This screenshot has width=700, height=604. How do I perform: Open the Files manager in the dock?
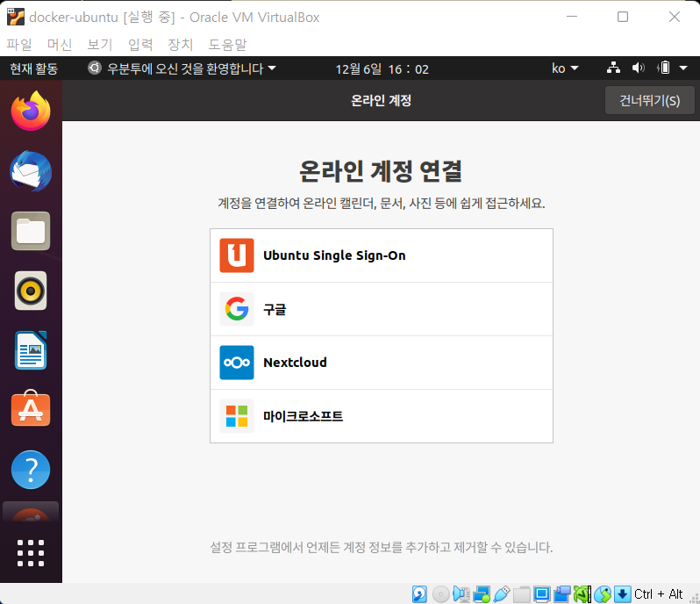[x=31, y=231]
